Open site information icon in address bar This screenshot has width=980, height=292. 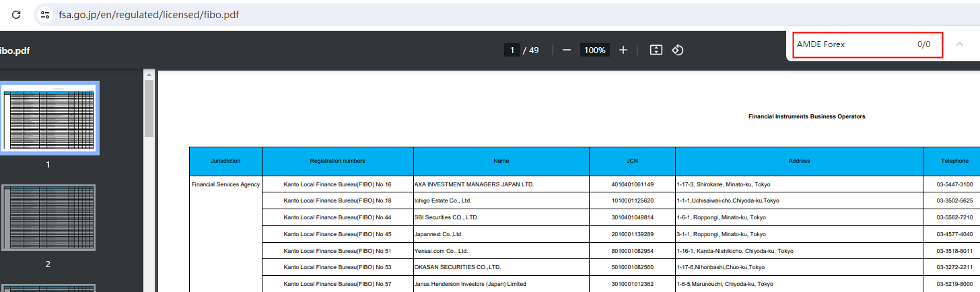click(x=45, y=14)
